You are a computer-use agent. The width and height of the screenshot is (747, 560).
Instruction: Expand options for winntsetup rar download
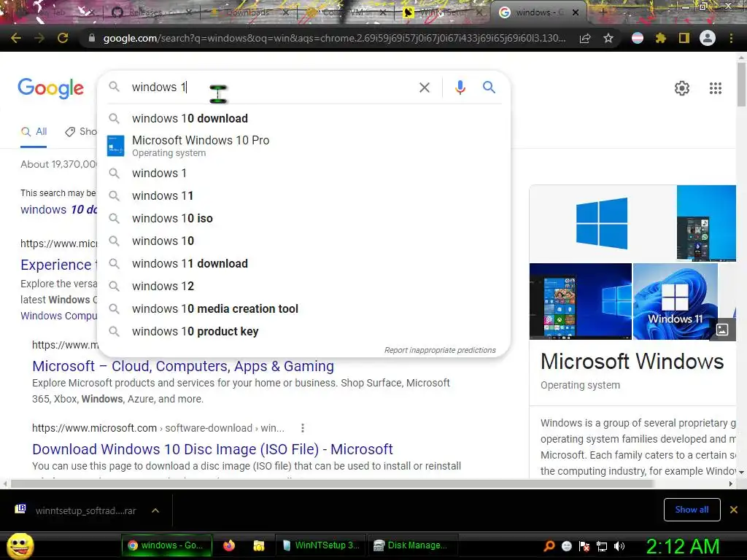(155, 510)
